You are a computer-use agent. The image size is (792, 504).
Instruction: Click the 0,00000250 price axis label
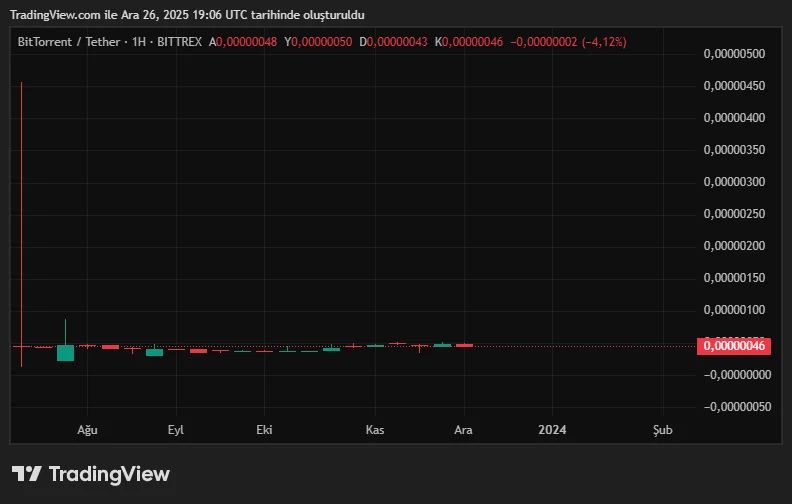coord(734,214)
